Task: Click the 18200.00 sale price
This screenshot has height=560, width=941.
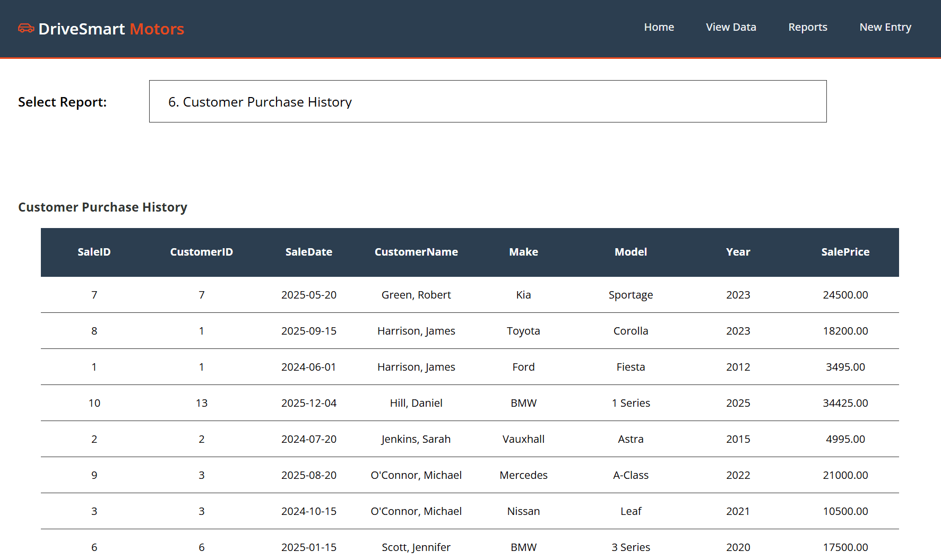Action: pyautogui.click(x=845, y=331)
